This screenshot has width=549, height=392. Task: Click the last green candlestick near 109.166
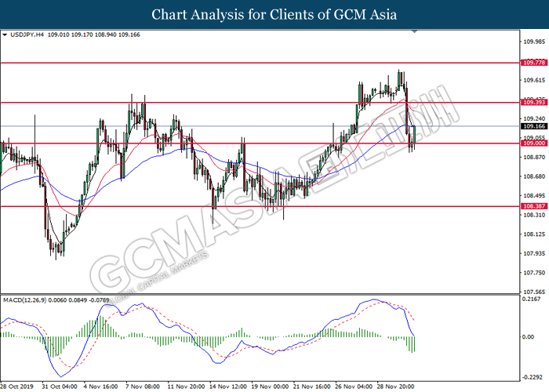click(x=415, y=137)
